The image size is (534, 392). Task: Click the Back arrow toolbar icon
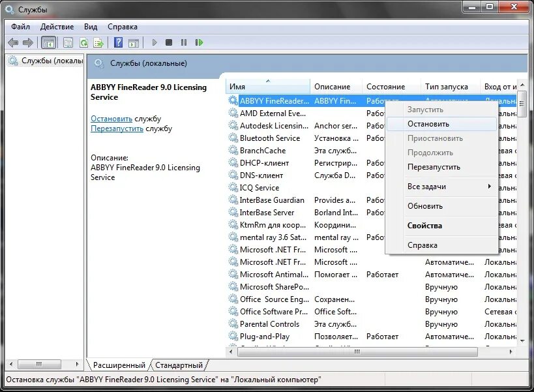[x=13, y=42]
